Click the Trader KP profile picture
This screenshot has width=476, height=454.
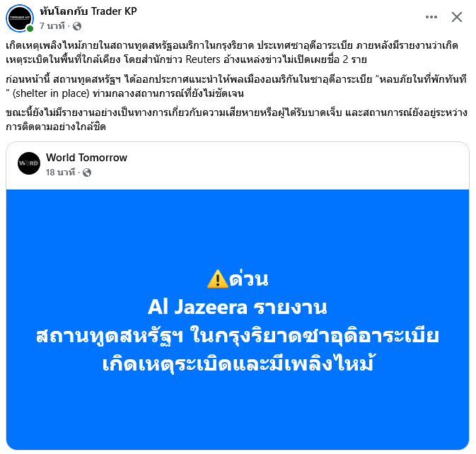tap(20, 18)
